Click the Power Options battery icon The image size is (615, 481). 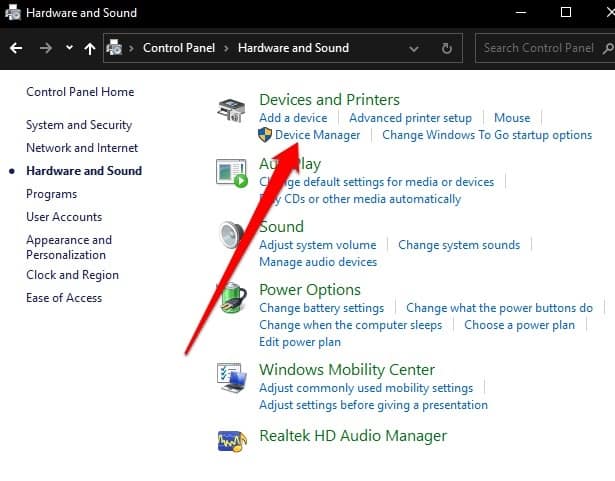(233, 298)
